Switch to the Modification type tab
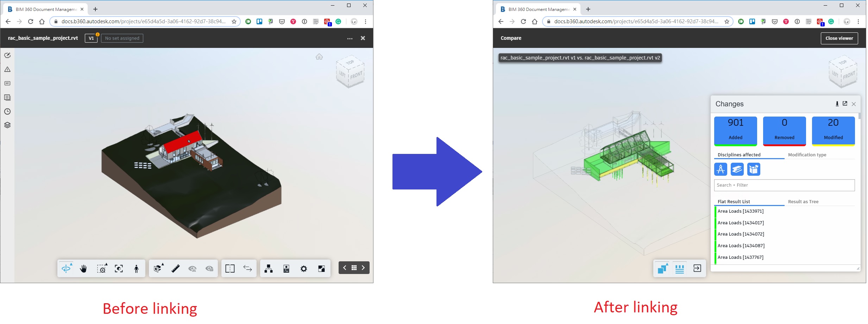The image size is (868, 324). point(807,155)
